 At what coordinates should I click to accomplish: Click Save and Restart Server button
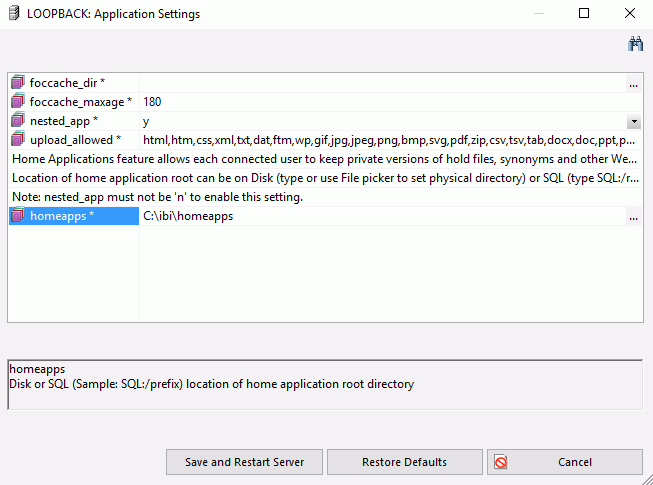click(244, 462)
